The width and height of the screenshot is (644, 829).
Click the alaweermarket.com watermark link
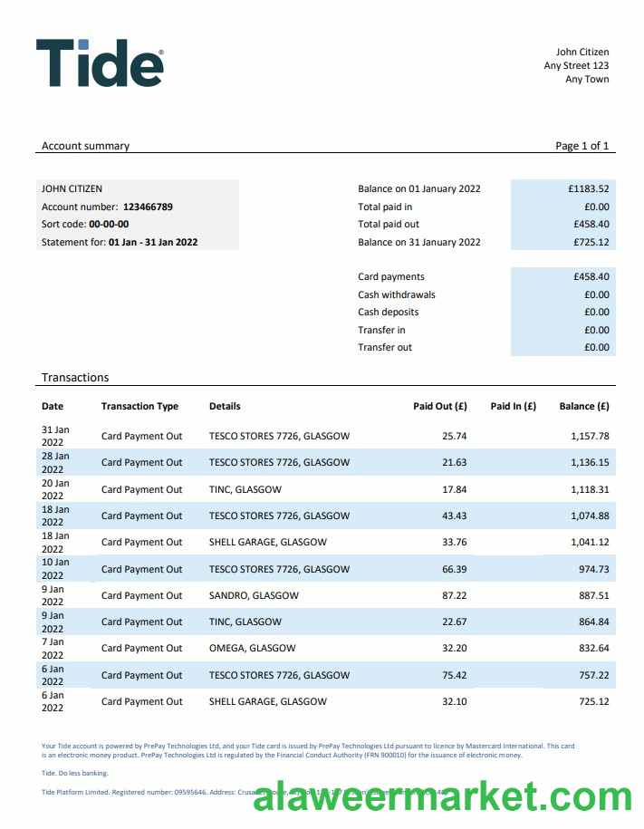tap(442, 796)
